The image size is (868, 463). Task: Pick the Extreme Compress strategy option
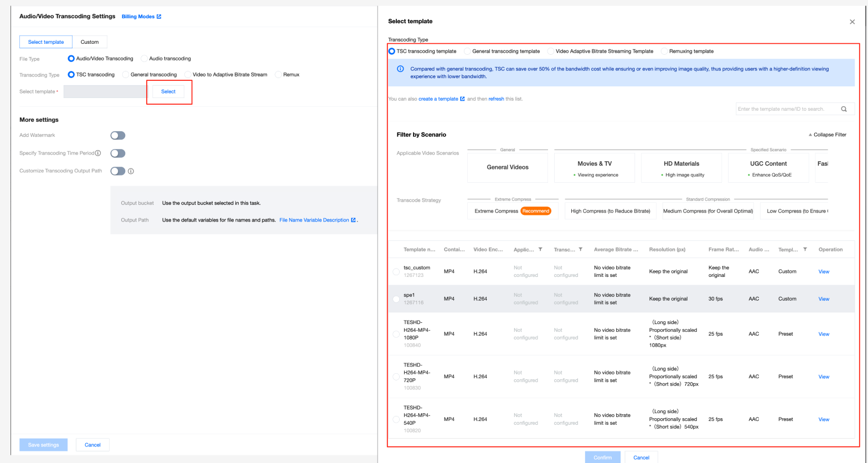512,211
